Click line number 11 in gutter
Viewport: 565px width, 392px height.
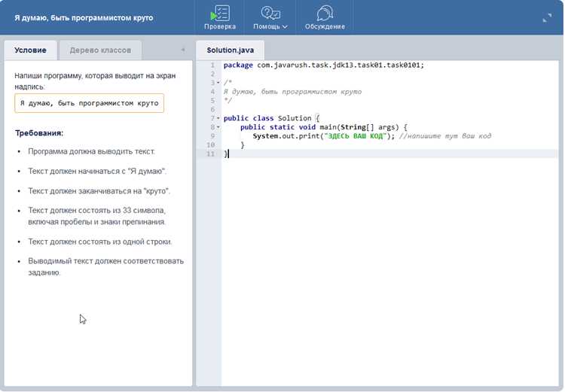(210, 153)
